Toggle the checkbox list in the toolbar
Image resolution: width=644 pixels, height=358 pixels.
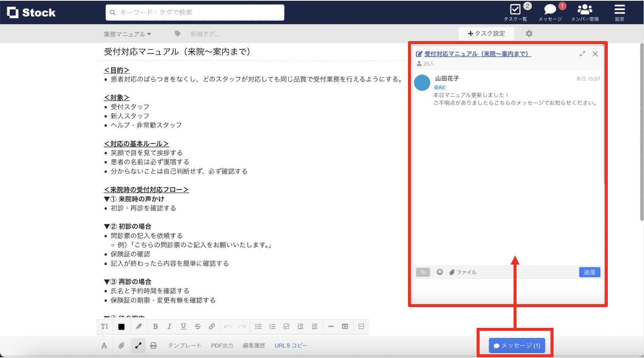[286, 326]
